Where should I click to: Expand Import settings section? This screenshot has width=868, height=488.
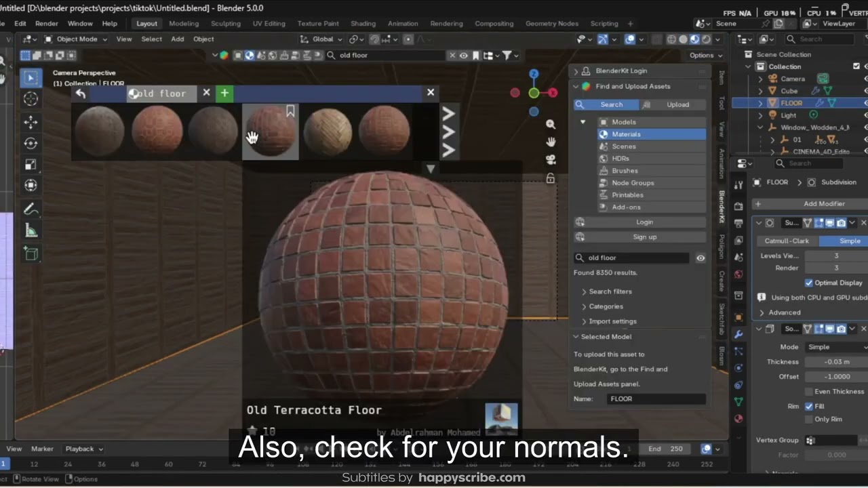pyautogui.click(x=612, y=321)
